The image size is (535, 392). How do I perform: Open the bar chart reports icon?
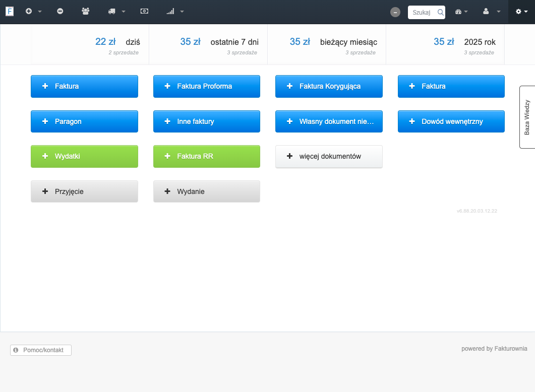170,12
